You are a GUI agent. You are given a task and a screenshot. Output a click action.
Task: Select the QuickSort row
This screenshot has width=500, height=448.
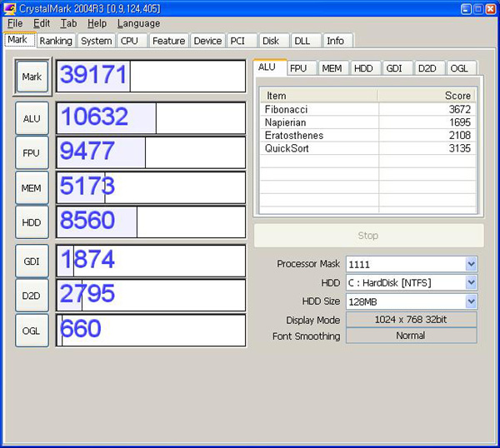tap(368, 148)
